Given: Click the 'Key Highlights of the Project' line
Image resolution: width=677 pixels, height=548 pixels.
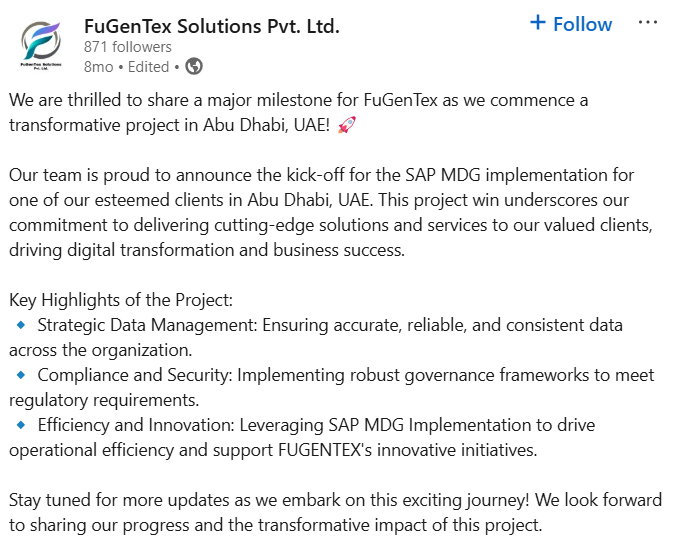Looking at the screenshot, I should pyautogui.click(x=121, y=300).
